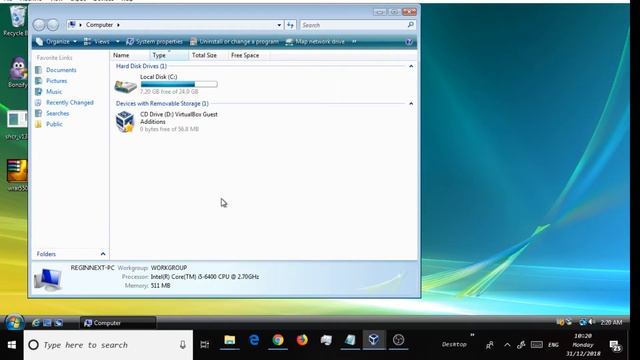This screenshot has height=360, width=640.
Task: Open the Views dropdown arrow
Action: tap(118, 42)
